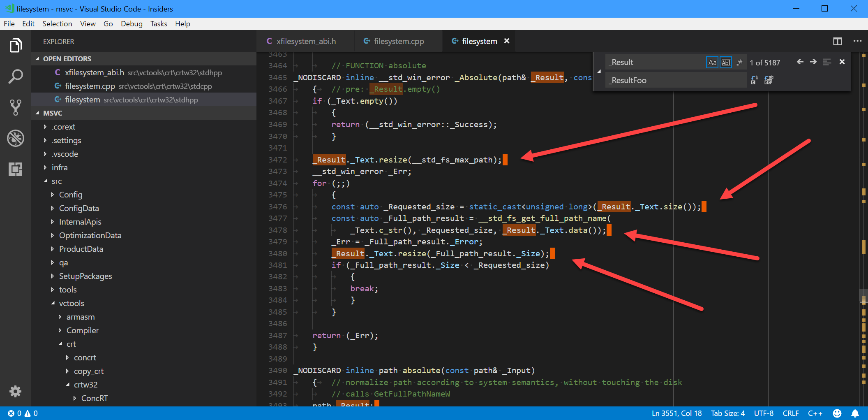The image size is (868, 420).
Task: Open the Help menu
Action: 182,24
